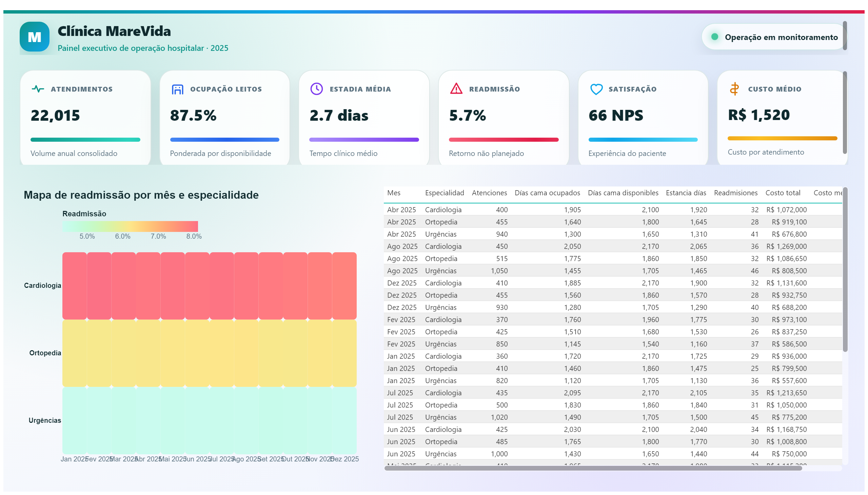Click the Operação em monitoramento status pill
This screenshot has height=495, width=868.
[x=774, y=37]
